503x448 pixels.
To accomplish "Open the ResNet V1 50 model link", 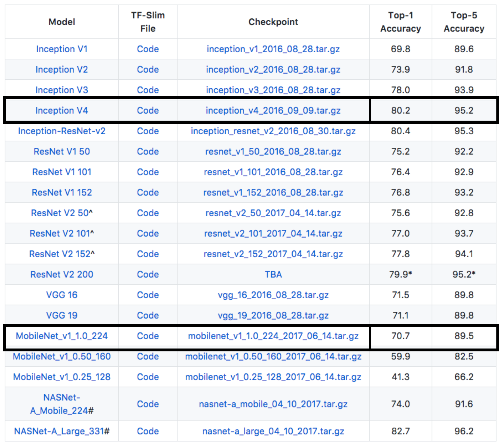I will 62,151.
